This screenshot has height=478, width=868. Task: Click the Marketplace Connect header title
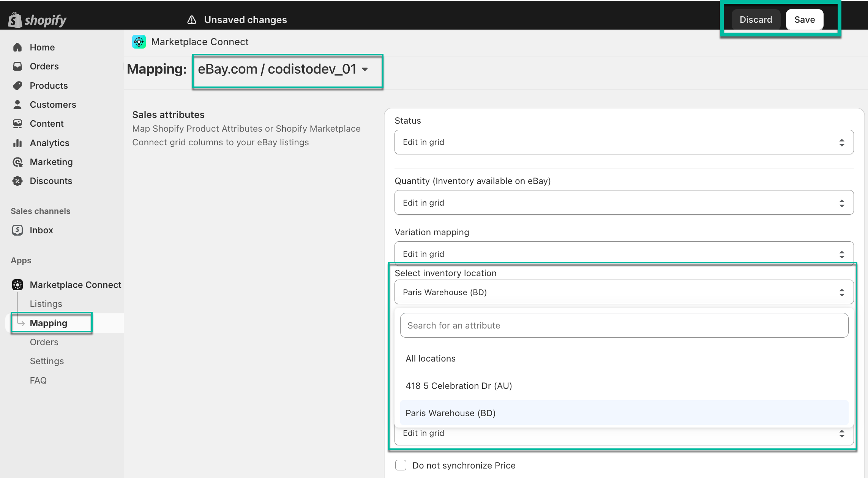tap(200, 42)
